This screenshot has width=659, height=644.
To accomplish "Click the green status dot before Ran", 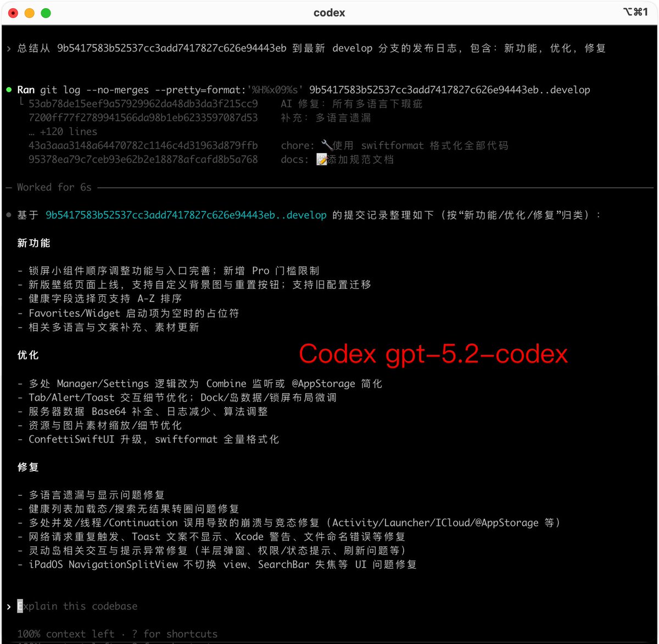I will [x=9, y=89].
